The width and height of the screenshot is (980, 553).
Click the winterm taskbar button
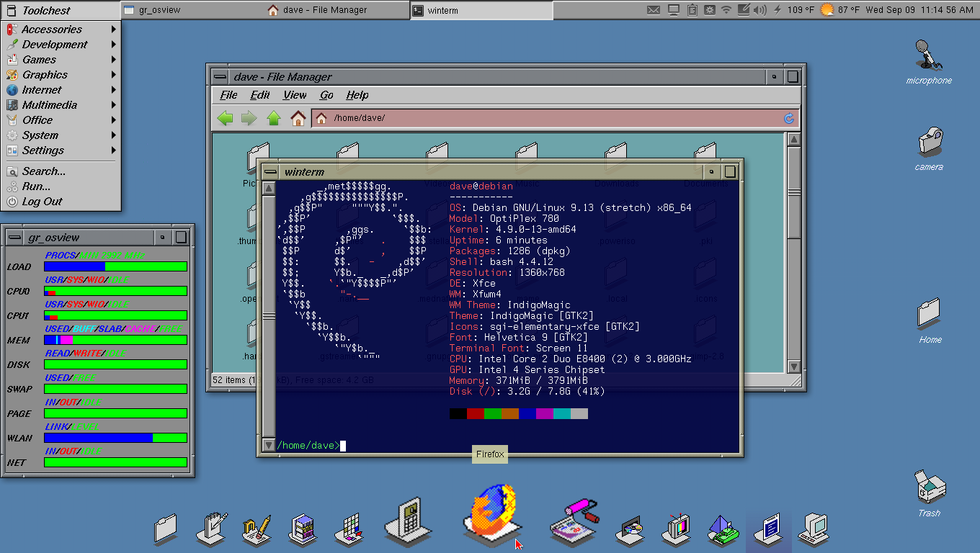[481, 10]
